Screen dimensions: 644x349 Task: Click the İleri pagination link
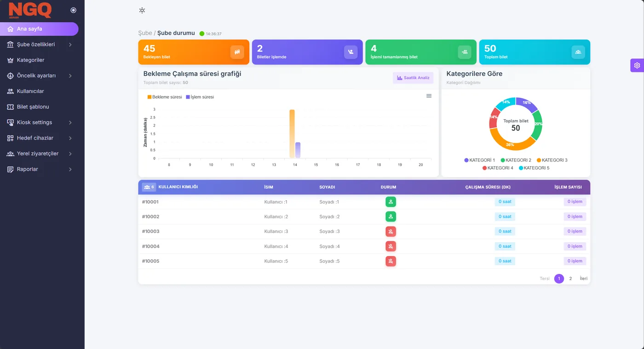point(583,279)
